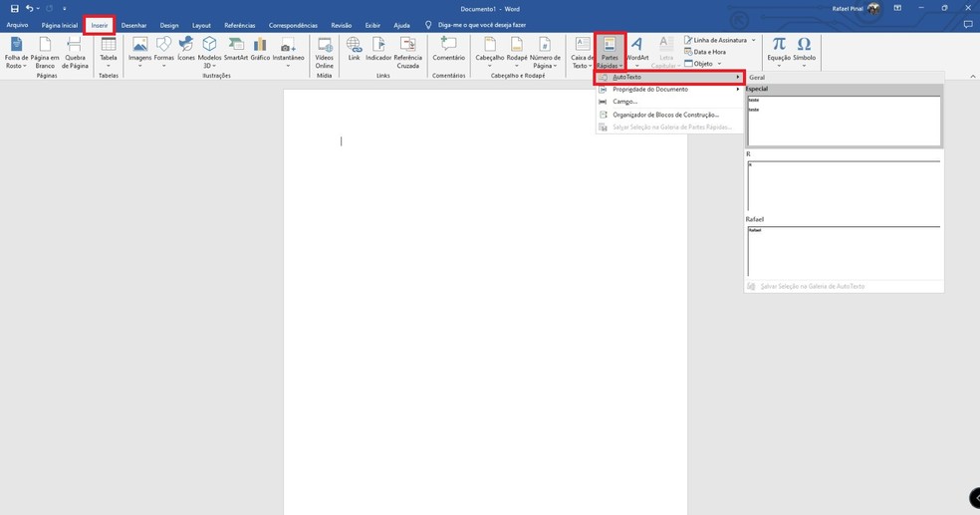
Task: Click the Imagens icon
Action: (140, 52)
